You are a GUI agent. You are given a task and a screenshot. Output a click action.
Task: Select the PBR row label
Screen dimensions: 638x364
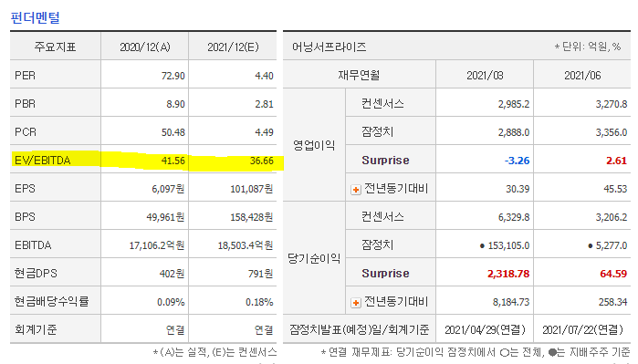click(26, 104)
